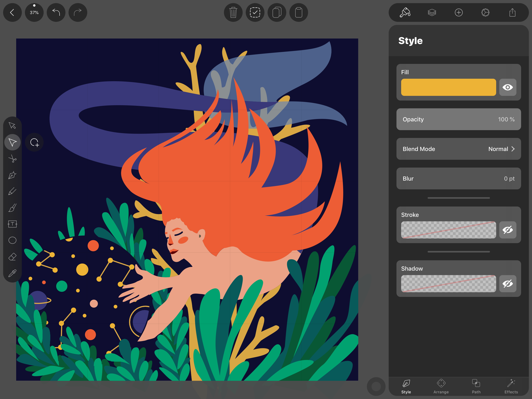Open the Shadow color swatch
Screen dimensions: 532x399
448,284
